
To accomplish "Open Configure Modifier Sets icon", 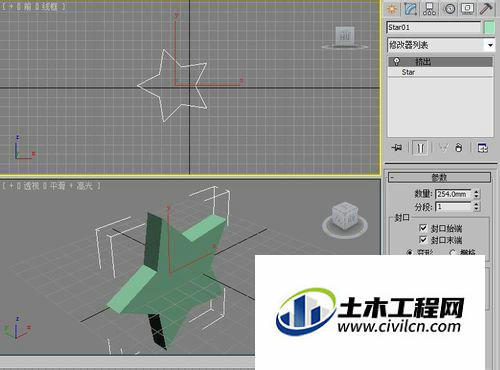I will pyautogui.click(x=483, y=147).
